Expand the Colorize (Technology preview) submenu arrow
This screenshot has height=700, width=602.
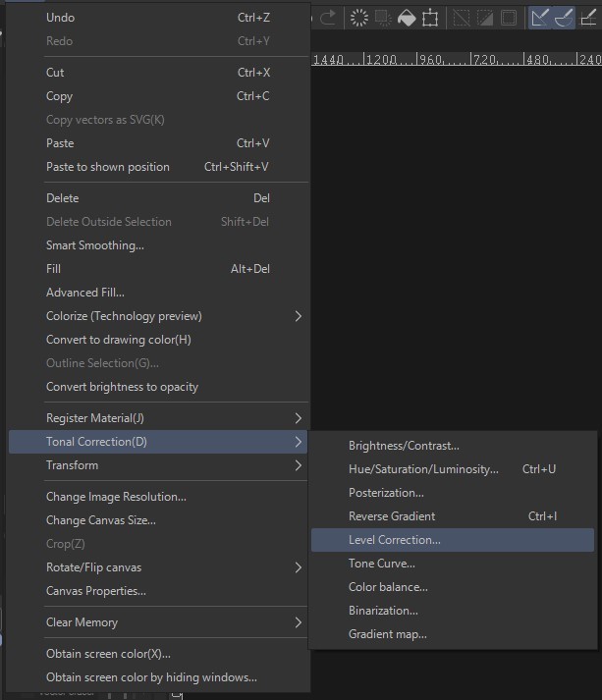[299, 316]
